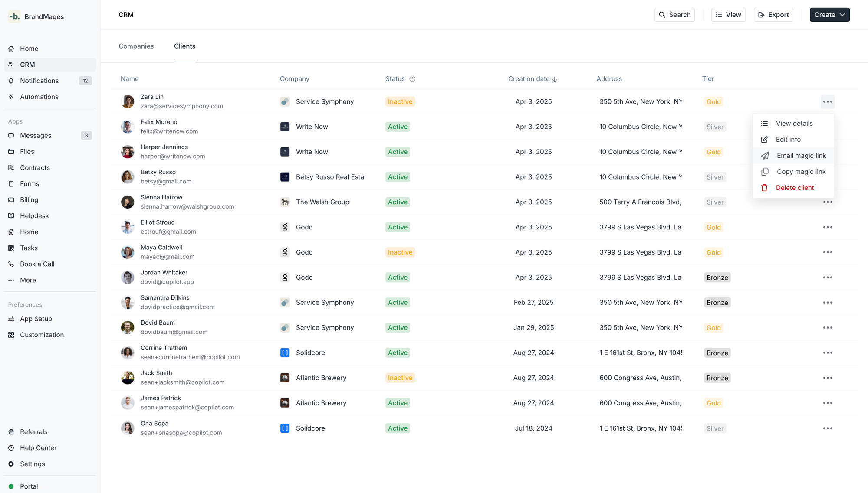Image resolution: width=868 pixels, height=493 pixels.
Task: Open row actions for Jordan Whitaker
Action: coord(827,278)
